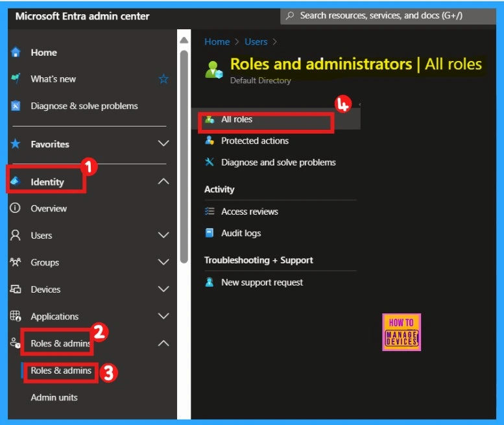Expand the Users section chevron
504x425 pixels.
163,235
